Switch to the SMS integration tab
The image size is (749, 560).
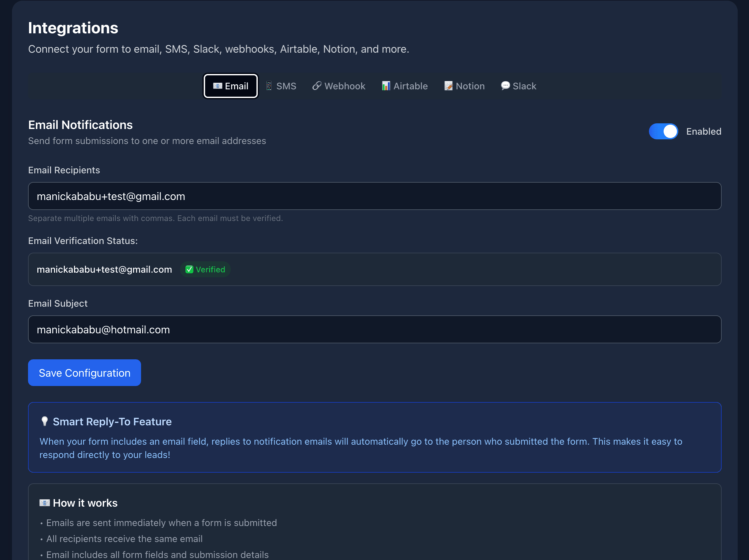coord(281,86)
